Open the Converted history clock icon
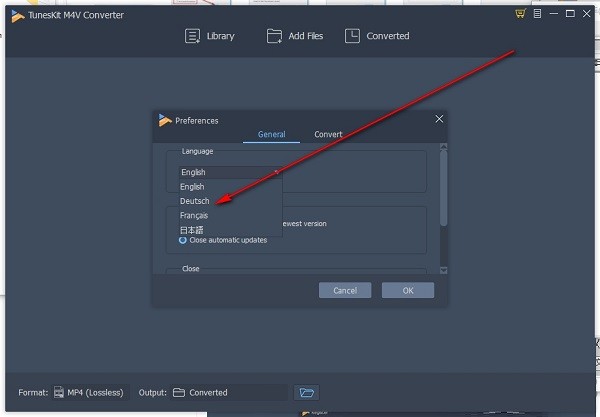 (352, 36)
